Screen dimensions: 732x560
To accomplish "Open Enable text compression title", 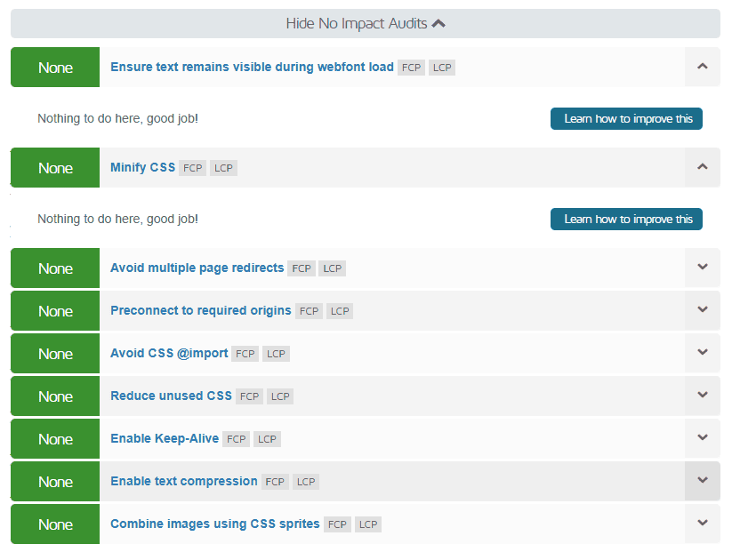I will (x=184, y=481).
